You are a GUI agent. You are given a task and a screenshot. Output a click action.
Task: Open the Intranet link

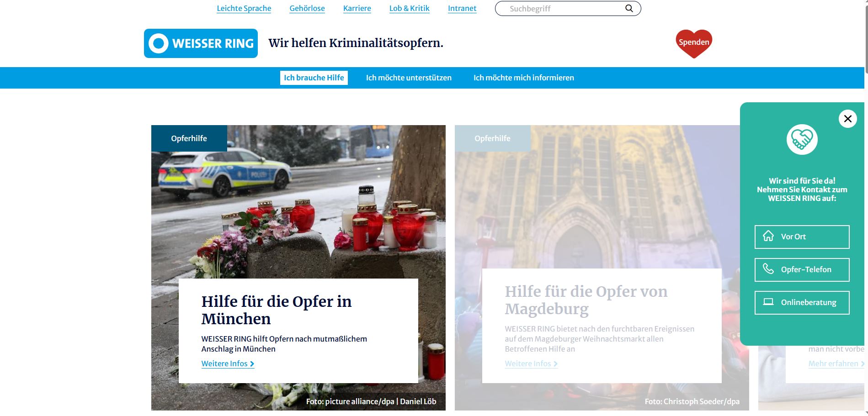coord(462,8)
